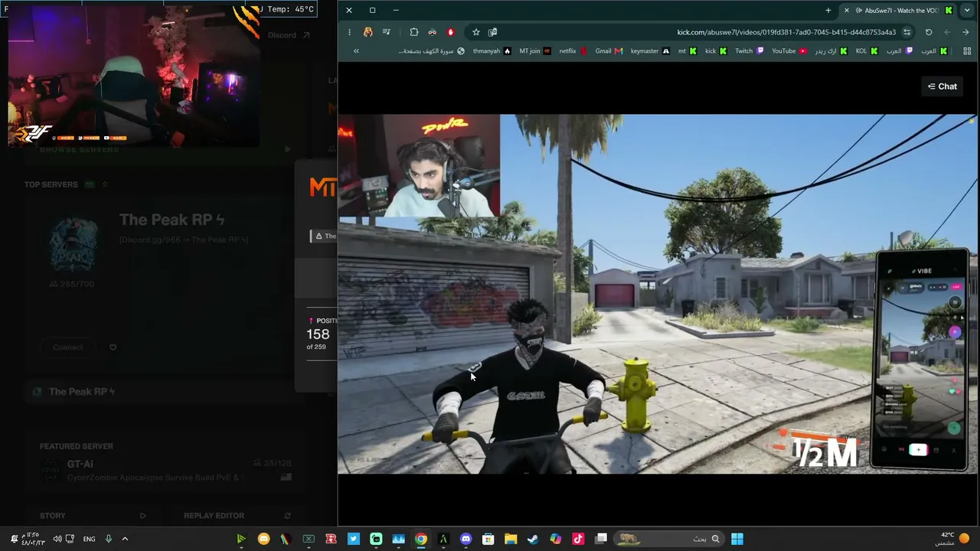Open the KOL bookmark
The image size is (980, 551).
tap(866, 51)
